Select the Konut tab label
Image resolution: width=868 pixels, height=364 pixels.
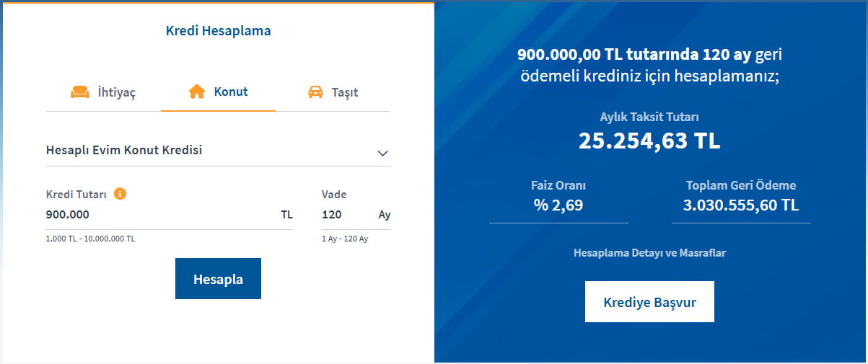(x=231, y=92)
